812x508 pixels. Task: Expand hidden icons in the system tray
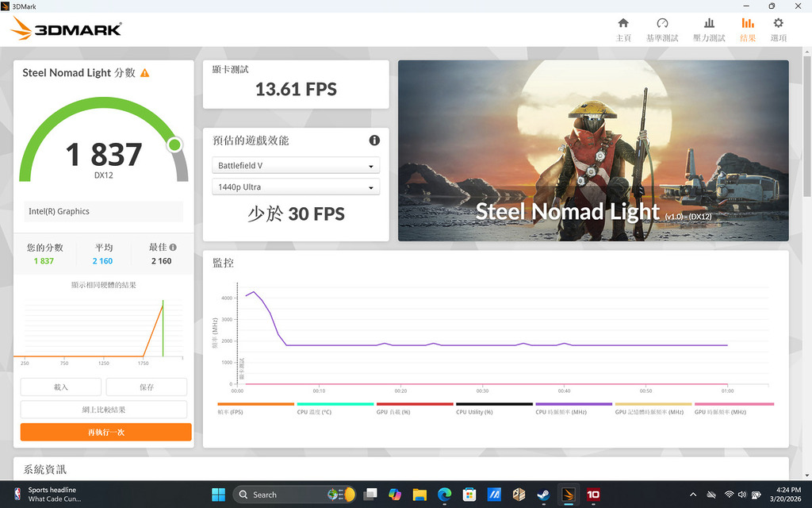(x=692, y=494)
